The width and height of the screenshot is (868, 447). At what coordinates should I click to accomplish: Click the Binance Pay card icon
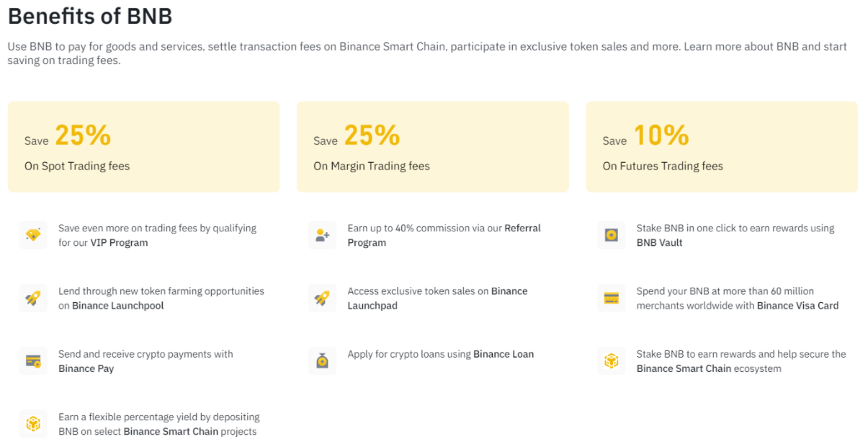coord(33,360)
